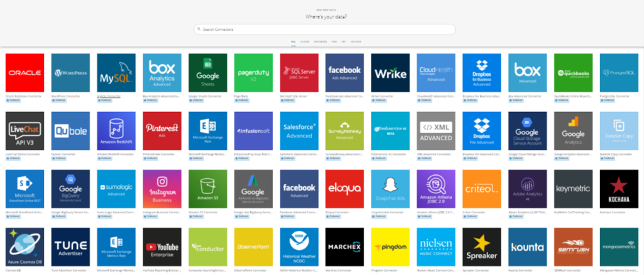The height and width of the screenshot is (275, 644).
Task: Open the Google Cloud Storage Service Account tile
Action: 528,131
